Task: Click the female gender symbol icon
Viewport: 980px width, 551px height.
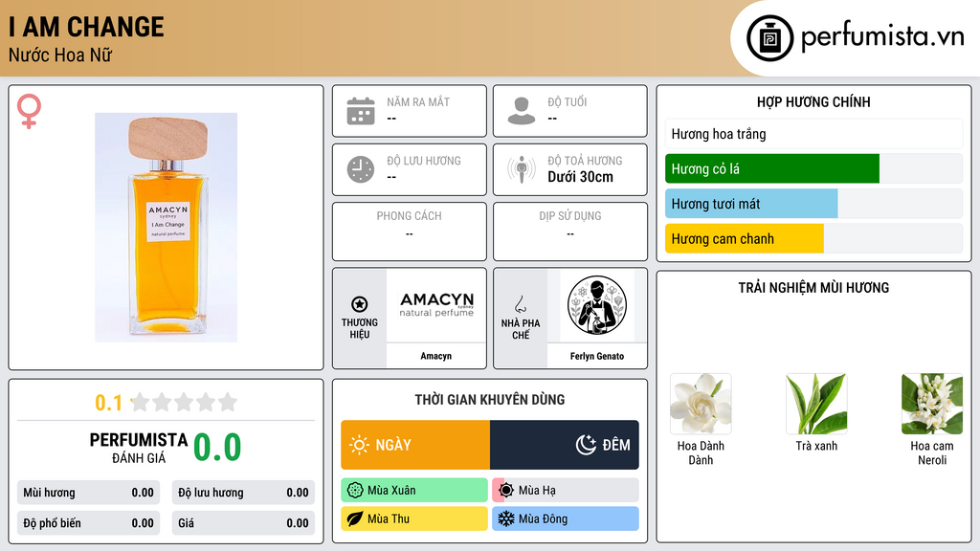Action: [x=30, y=111]
